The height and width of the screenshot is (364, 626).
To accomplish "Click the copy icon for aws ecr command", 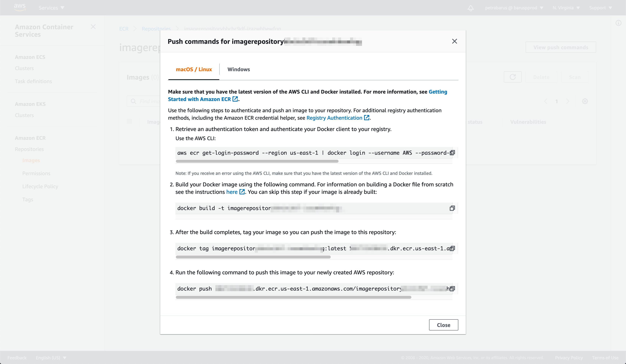I will point(452,152).
